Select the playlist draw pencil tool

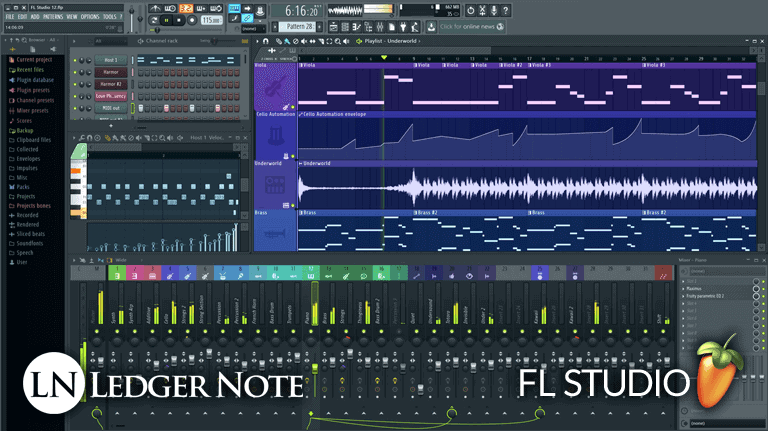[x=278, y=42]
